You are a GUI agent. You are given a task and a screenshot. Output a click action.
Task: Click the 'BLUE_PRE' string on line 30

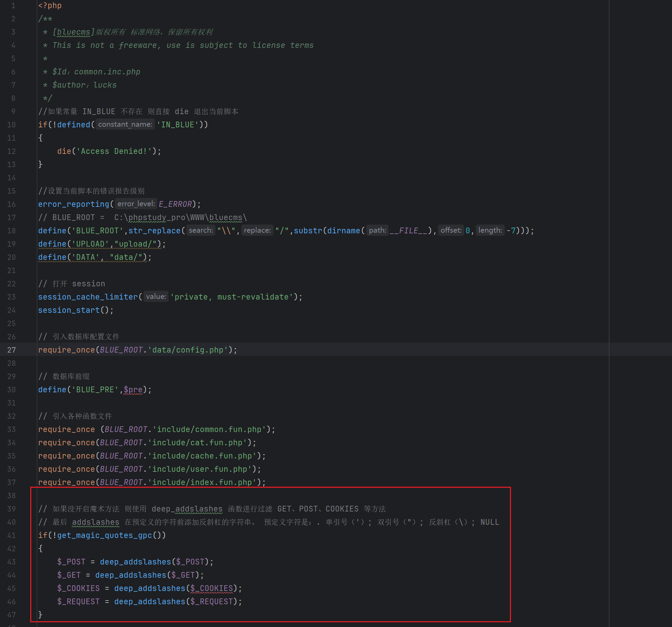(95, 390)
